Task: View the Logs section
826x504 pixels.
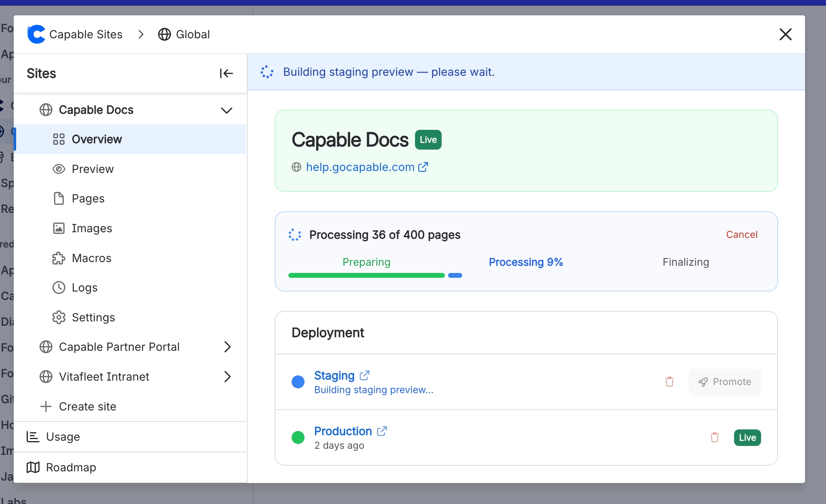Action: tap(130, 287)
